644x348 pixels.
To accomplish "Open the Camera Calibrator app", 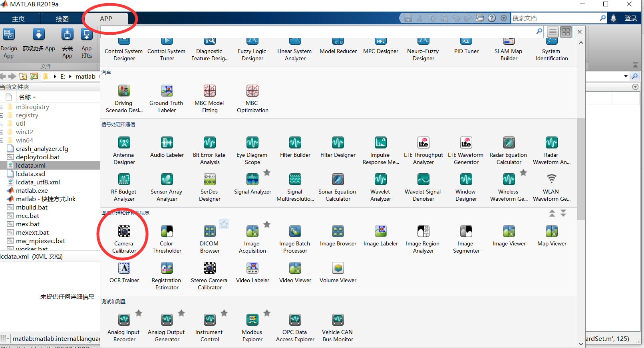I will pyautogui.click(x=124, y=239).
